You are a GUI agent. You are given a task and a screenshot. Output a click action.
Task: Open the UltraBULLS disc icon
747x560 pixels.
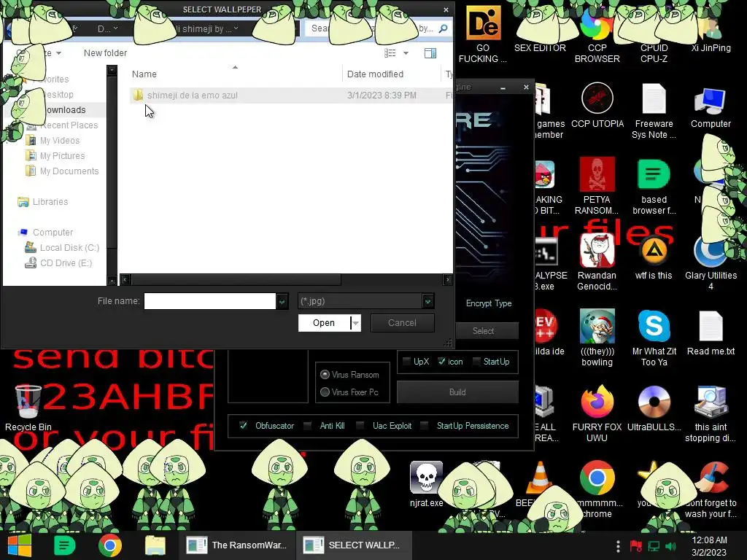coord(654,402)
